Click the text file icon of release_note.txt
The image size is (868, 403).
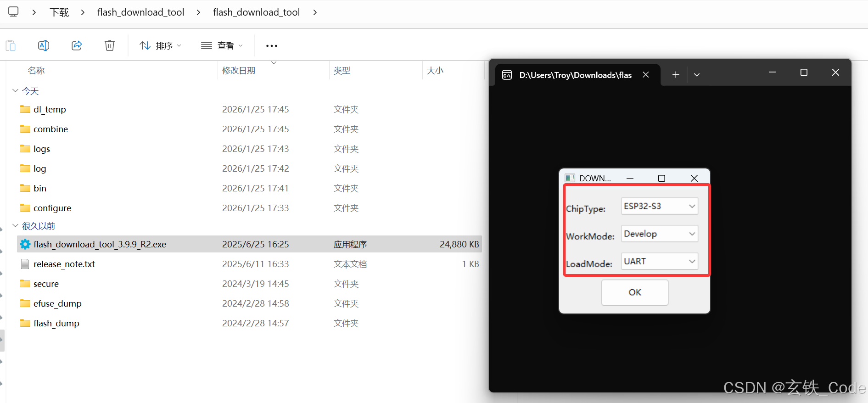click(25, 264)
